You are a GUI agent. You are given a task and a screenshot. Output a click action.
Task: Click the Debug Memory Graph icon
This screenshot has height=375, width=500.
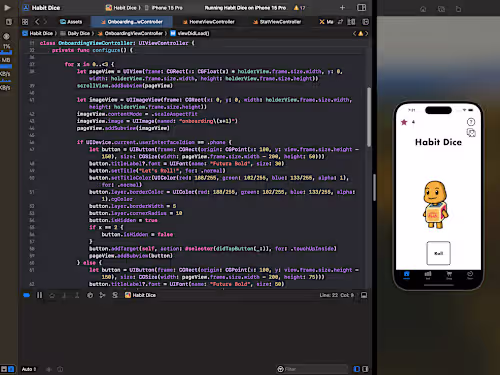tap(102, 295)
